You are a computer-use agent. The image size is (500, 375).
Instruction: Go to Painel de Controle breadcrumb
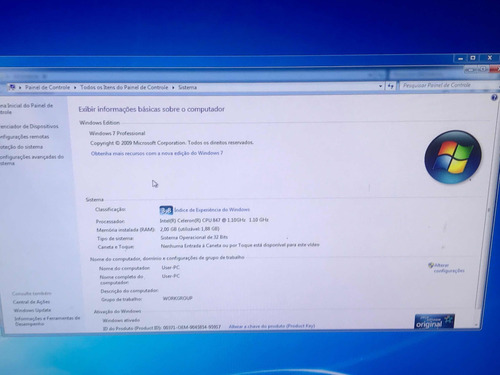(x=47, y=87)
